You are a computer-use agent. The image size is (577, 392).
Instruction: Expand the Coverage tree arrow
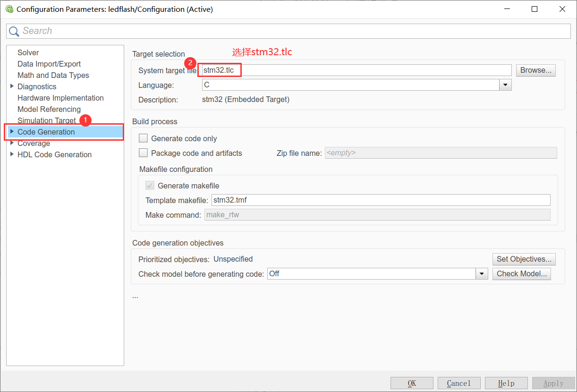(x=12, y=143)
